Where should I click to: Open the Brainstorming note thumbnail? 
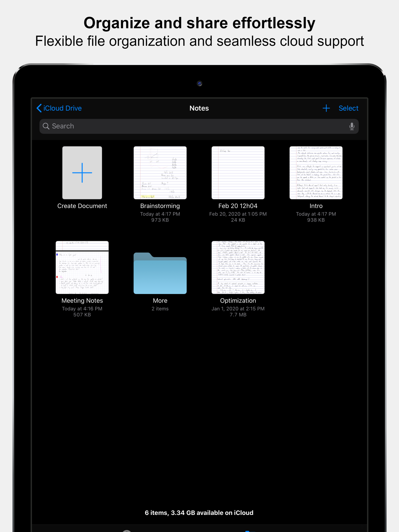(160, 173)
